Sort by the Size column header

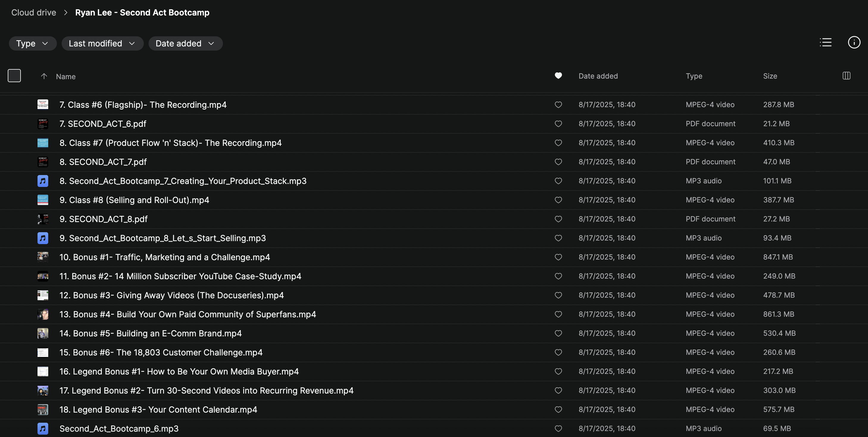(770, 76)
